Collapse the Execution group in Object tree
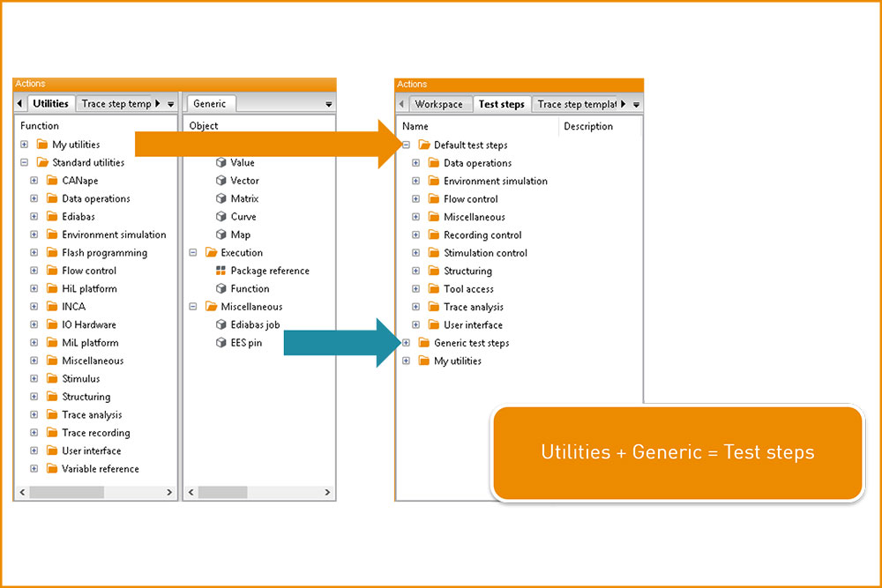 (x=193, y=253)
